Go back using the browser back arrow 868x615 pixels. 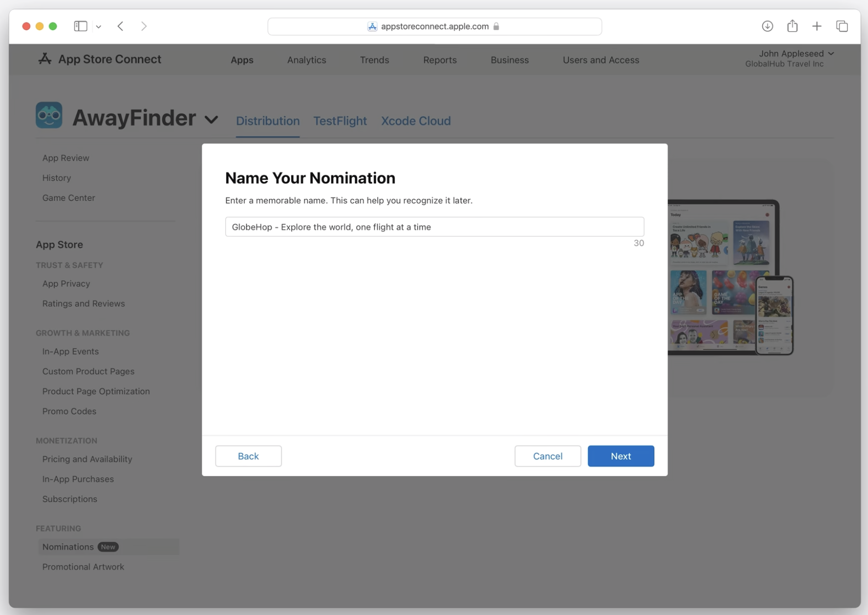click(x=120, y=26)
